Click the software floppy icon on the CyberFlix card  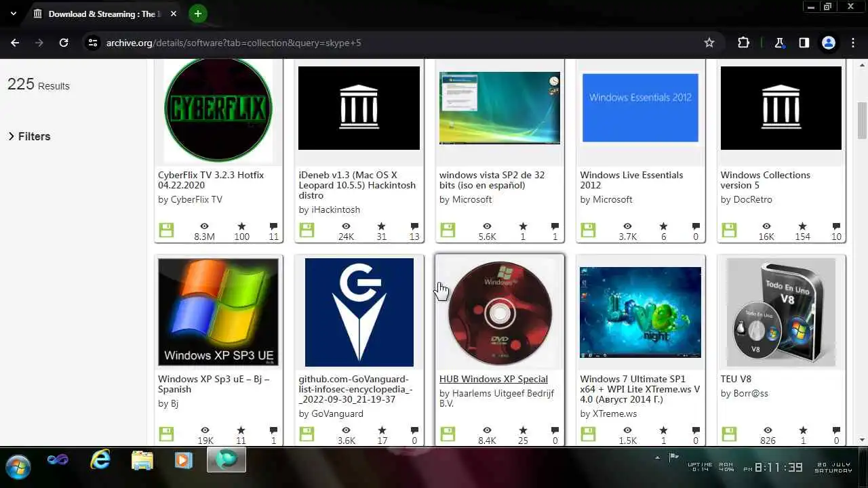[x=166, y=230]
